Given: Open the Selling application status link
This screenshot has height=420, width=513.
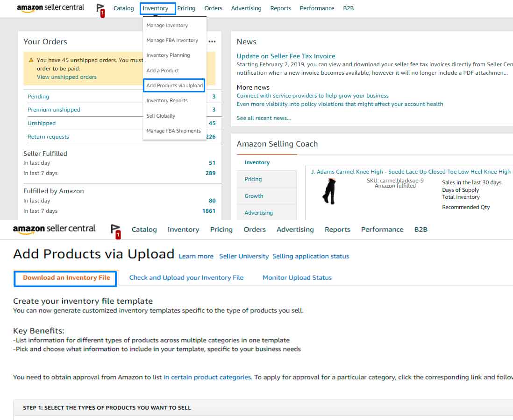Looking at the screenshot, I should point(311,256).
